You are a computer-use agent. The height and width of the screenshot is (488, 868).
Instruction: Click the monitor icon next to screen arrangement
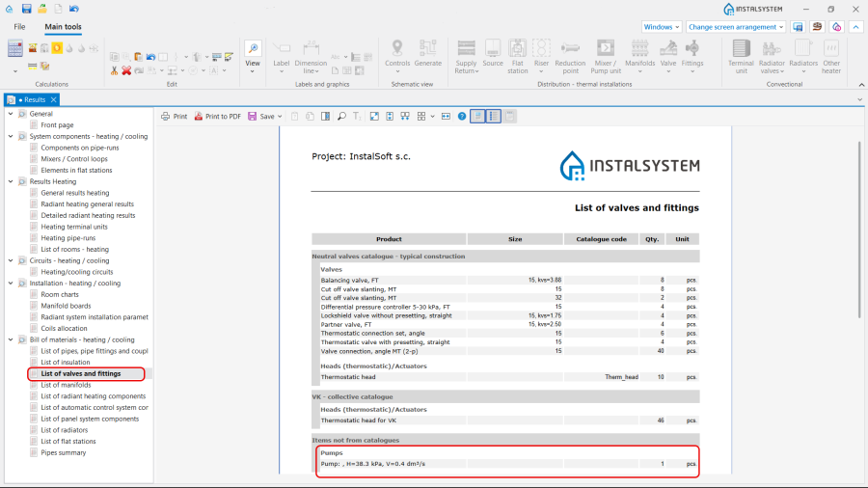click(798, 27)
